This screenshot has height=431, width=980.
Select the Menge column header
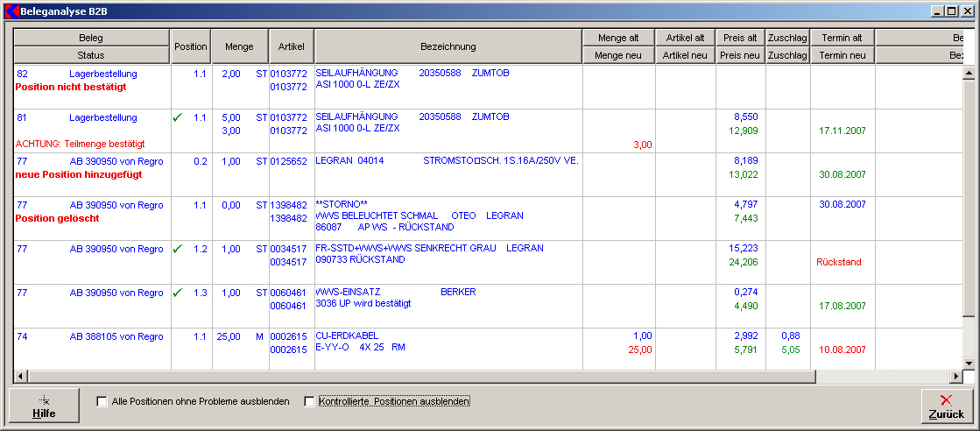coord(240,46)
